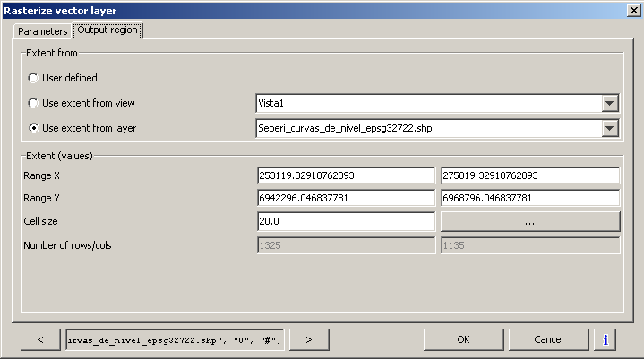Select the User defined extent option

coord(34,78)
